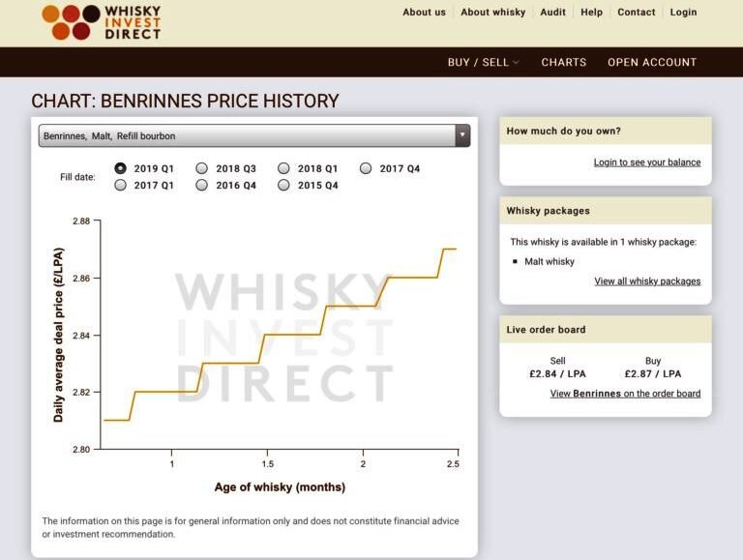Viewport: 743px width, 560px height.
Task: Click the Whisky packages panel header
Action: [605, 211]
